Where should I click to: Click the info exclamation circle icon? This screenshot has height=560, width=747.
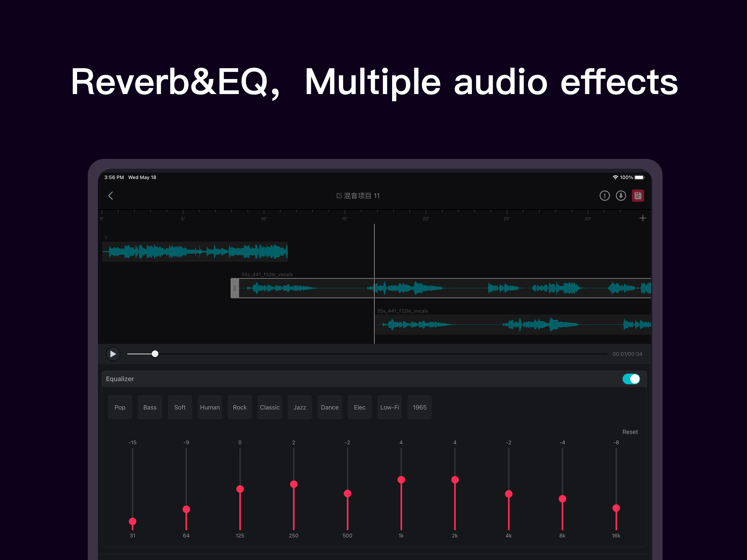tap(605, 196)
